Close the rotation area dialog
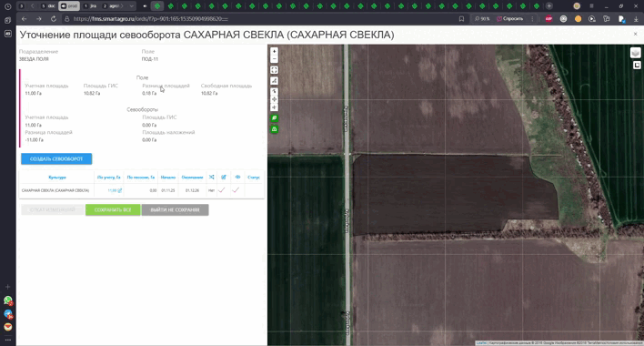The width and height of the screenshot is (644, 346). click(636, 35)
